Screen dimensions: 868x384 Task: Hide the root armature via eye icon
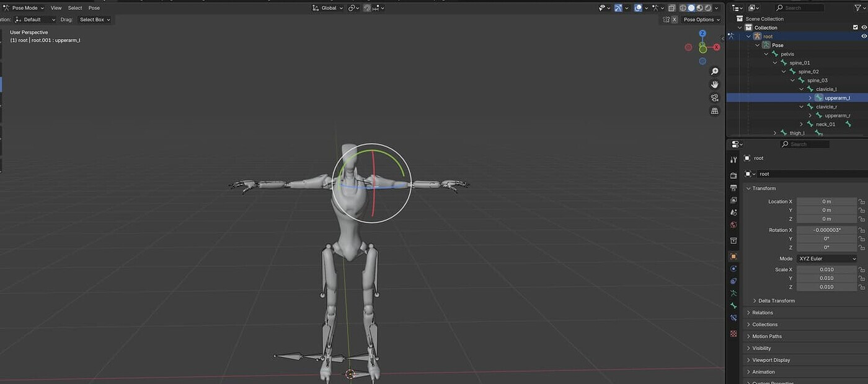click(x=864, y=37)
